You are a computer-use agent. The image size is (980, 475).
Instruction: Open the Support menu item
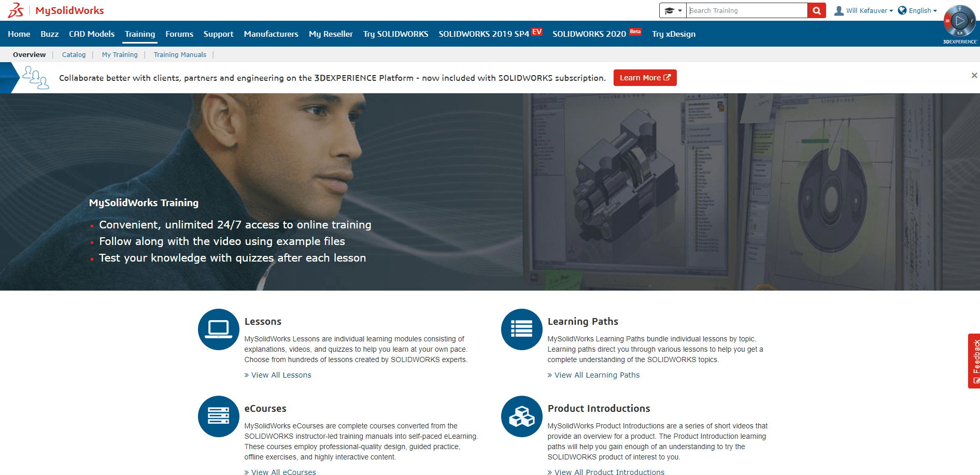point(218,34)
